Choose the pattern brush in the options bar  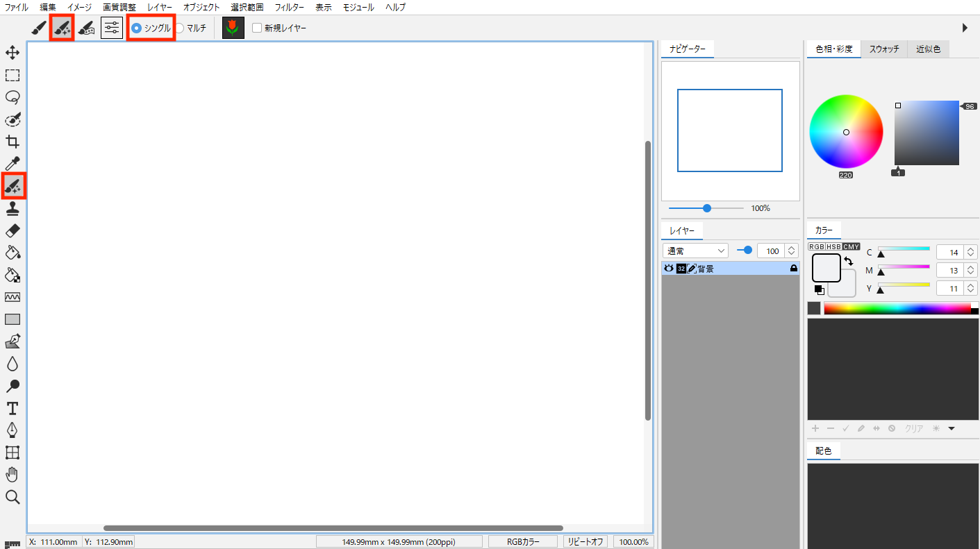(x=86, y=28)
